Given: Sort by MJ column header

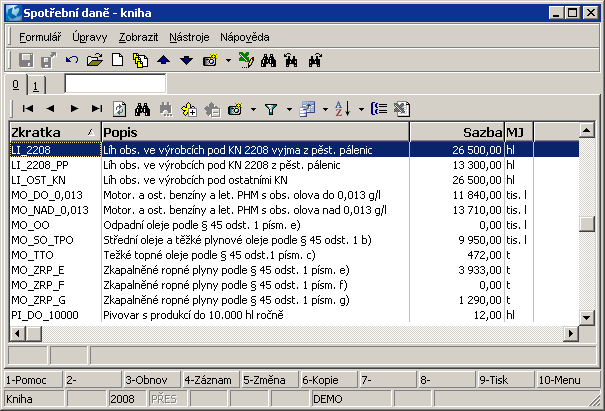Looking at the screenshot, I should pyautogui.click(x=519, y=132).
